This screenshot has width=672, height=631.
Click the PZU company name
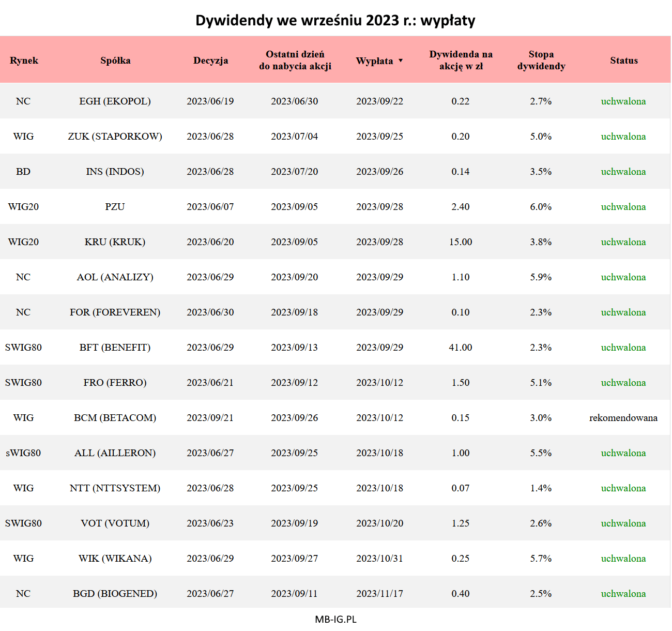pyautogui.click(x=115, y=207)
